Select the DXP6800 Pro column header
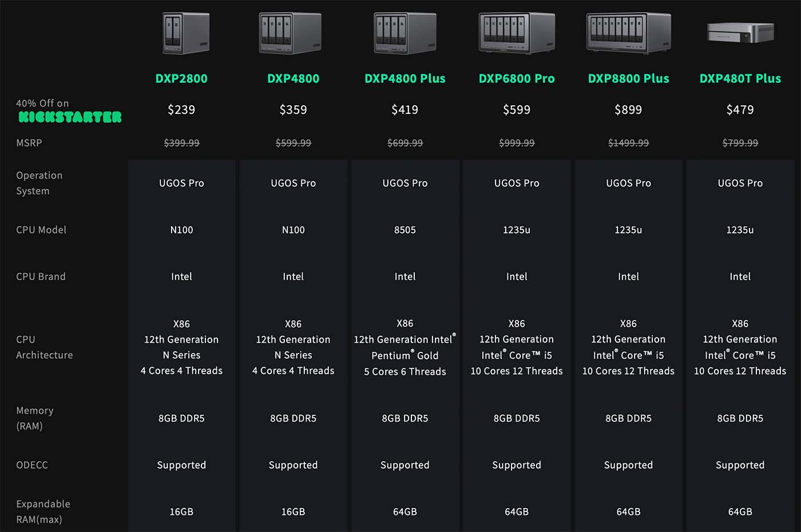Viewport: 801px width, 532px height. tap(517, 78)
